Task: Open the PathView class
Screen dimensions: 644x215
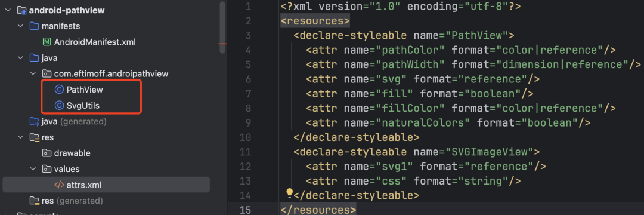Action: 85,90
